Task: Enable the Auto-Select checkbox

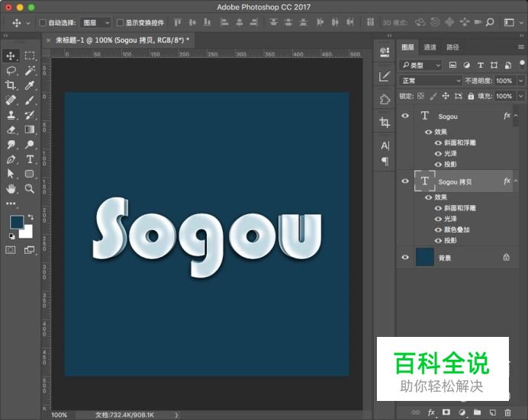Action: [43, 23]
